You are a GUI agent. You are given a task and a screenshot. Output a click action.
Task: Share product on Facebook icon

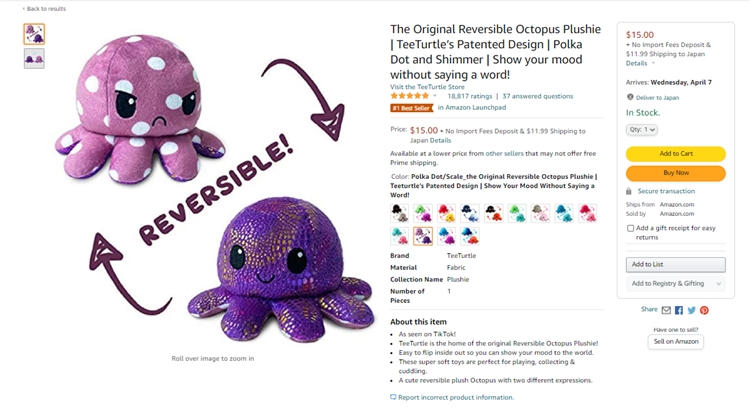(679, 310)
